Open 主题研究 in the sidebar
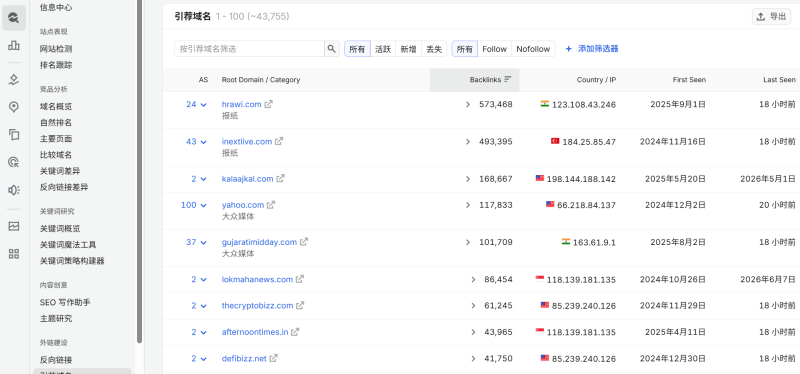 coord(56,318)
